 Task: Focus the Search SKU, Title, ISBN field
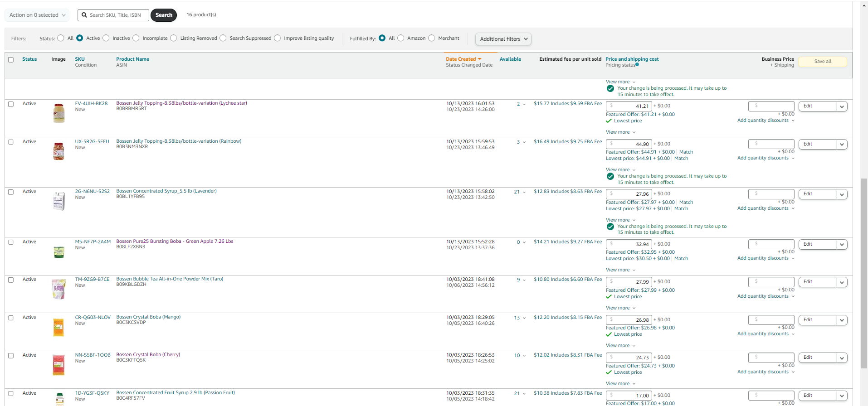(113, 15)
